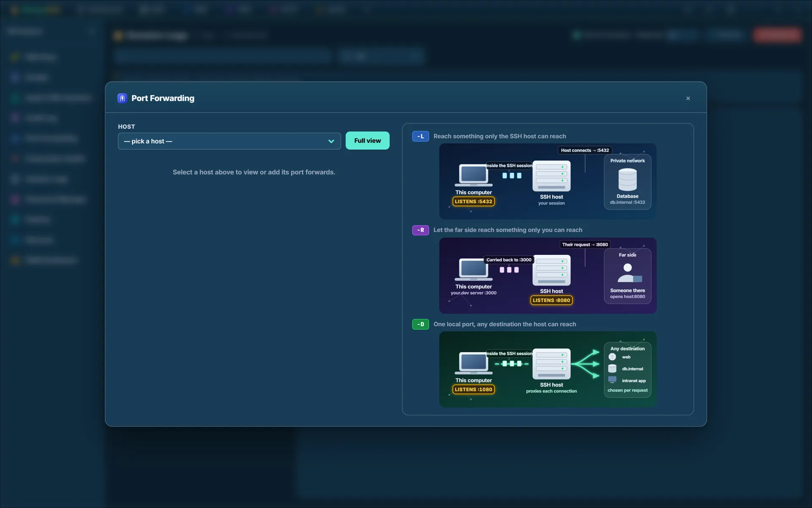This screenshot has height=508, width=812.
Task: Open the 'pick a host' dropdown
Action: tap(229, 141)
